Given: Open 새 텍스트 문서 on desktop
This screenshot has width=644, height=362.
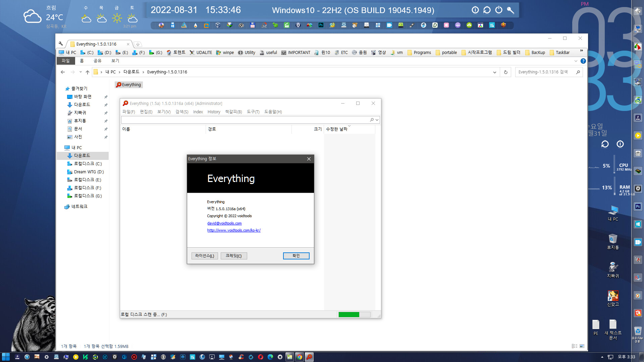Looking at the screenshot, I should point(613,330).
